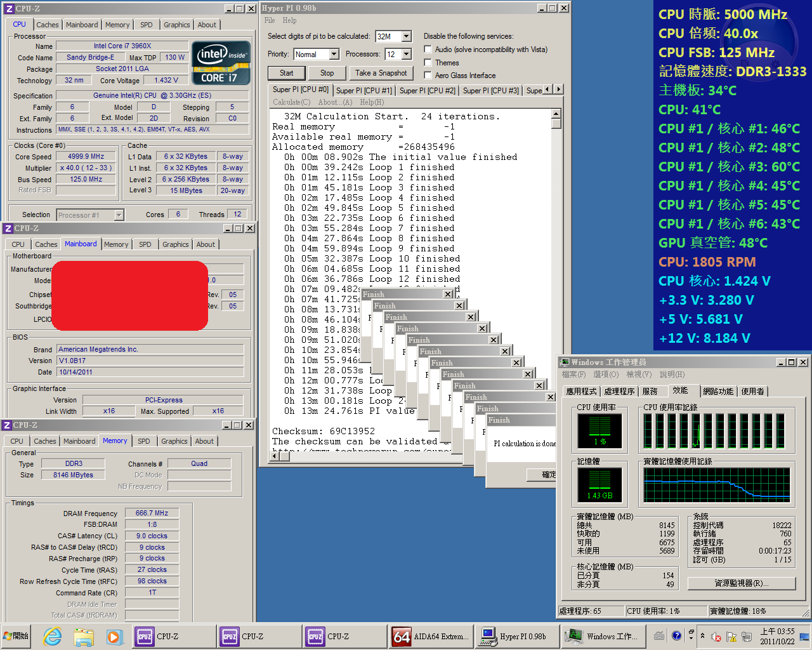Image resolution: width=812 pixels, height=650 pixels.
Task: Open the Graphics tab in the CPU-Z Mainboard window
Action: pyautogui.click(x=176, y=244)
